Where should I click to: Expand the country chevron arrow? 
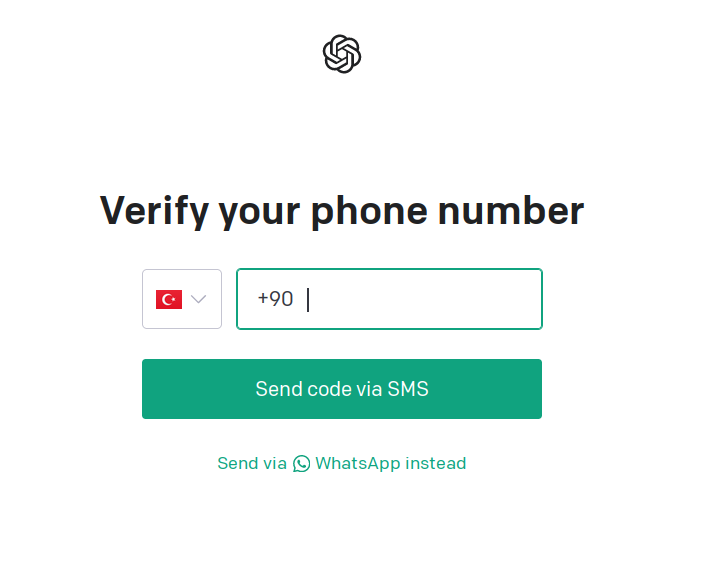coord(198,299)
